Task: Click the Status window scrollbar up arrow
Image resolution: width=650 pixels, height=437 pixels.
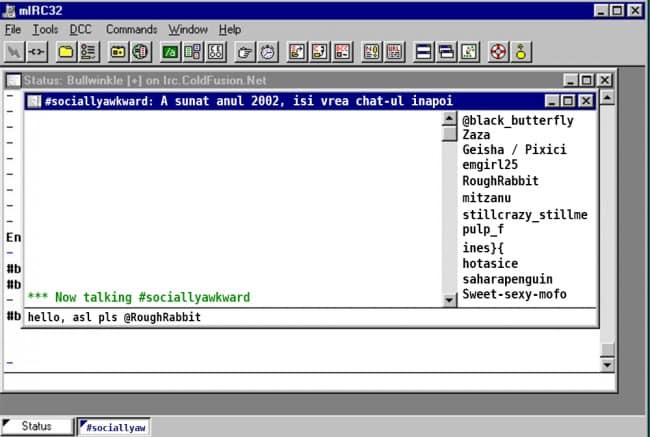Action: (x=607, y=97)
